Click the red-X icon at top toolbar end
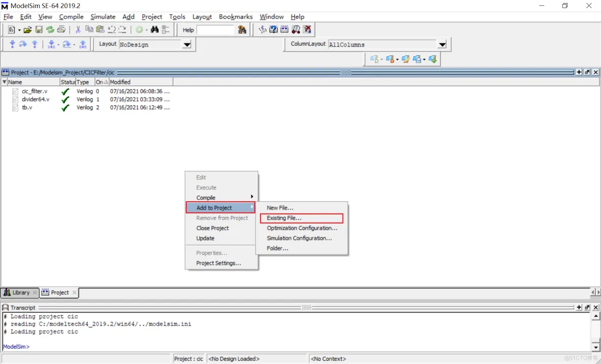Screen dimensions: 601x364 coord(307,29)
